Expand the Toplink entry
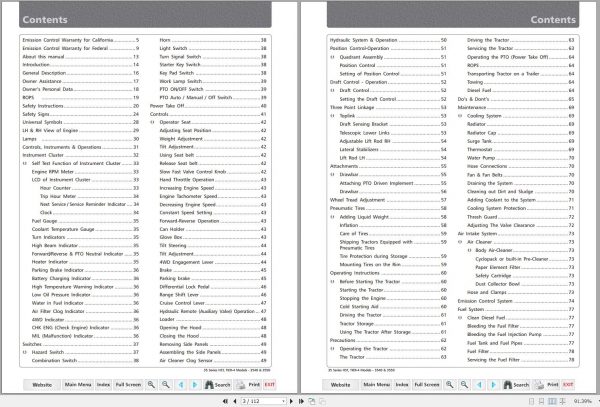Screen dimensions: 600x407 point(332,116)
